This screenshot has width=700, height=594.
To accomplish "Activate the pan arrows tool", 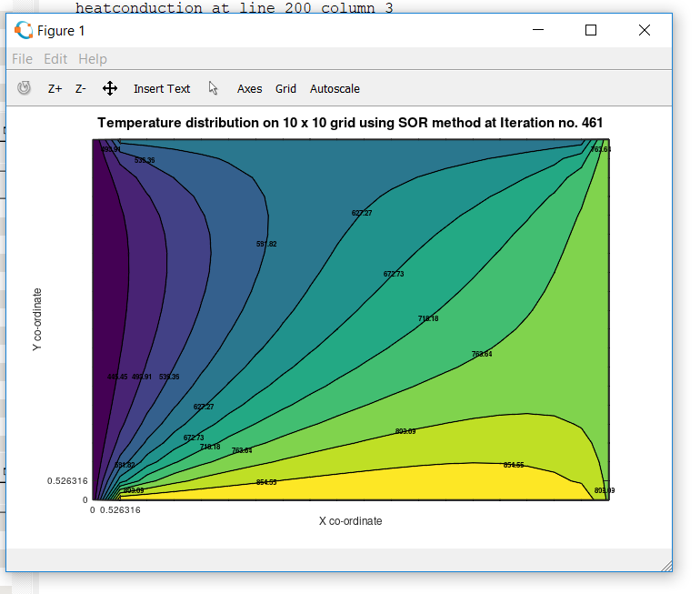I will pos(110,88).
